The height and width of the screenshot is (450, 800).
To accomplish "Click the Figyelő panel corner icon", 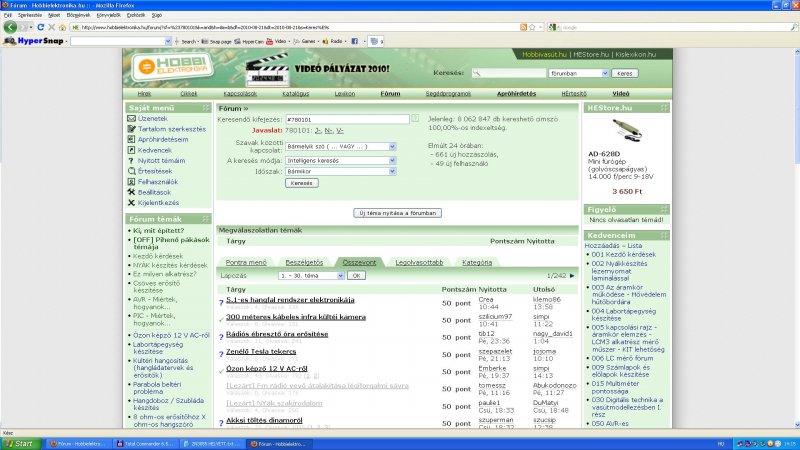I will 664,209.
